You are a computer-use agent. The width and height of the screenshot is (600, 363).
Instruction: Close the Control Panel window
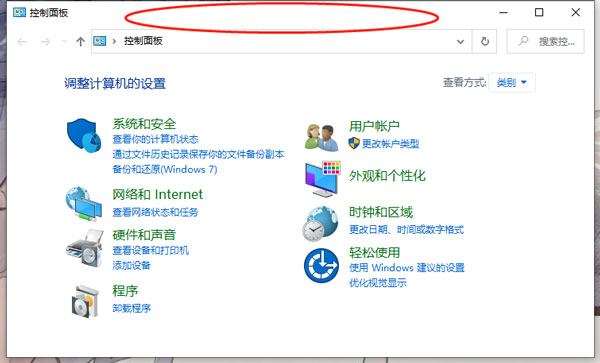click(576, 13)
